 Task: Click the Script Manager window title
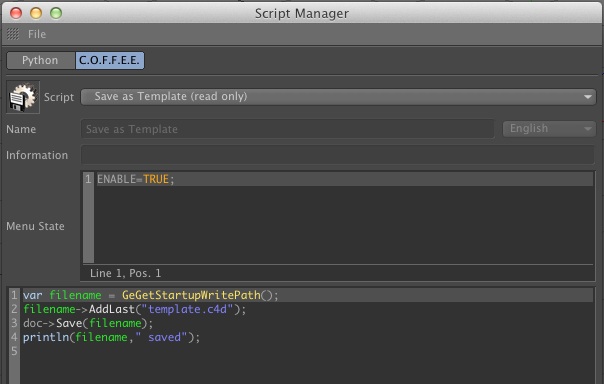coord(302,13)
